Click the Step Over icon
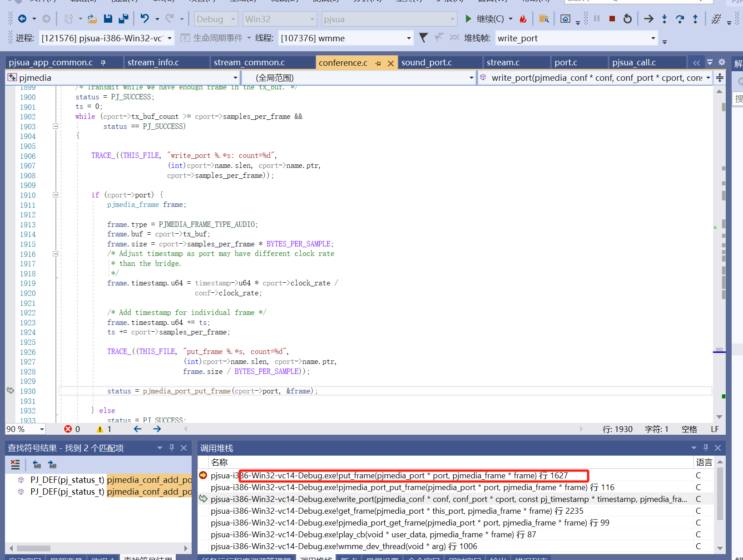This screenshot has width=743, height=560. coord(679,19)
